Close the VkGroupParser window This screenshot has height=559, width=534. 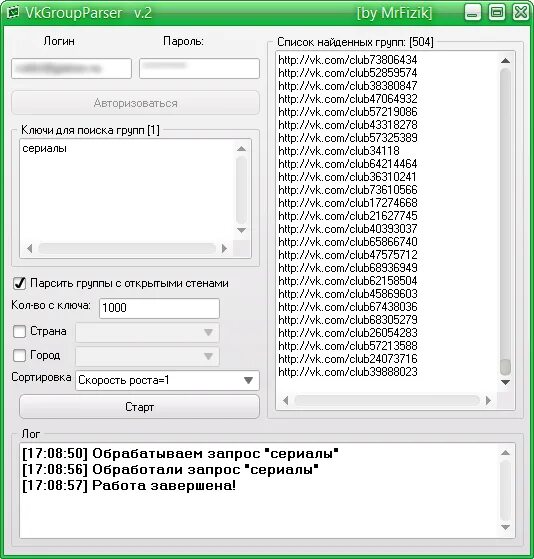pyautogui.click(x=520, y=12)
